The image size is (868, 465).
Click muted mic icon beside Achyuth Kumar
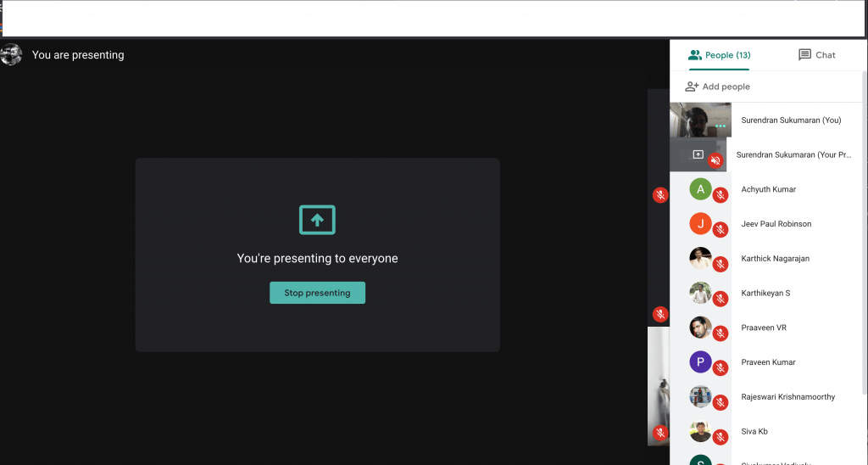click(x=721, y=195)
